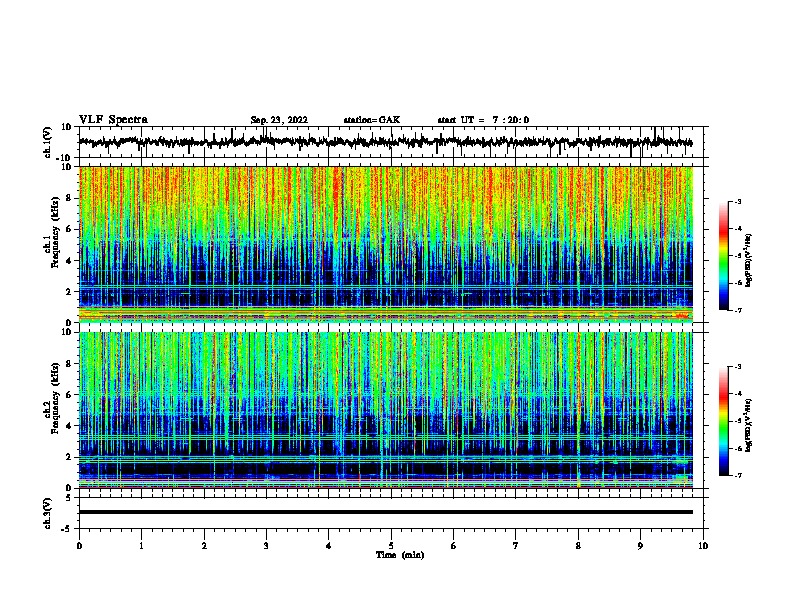Click the ch.2 color bar PSD unit label
The height and width of the screenshot is (612, 792).
point(748,426)
